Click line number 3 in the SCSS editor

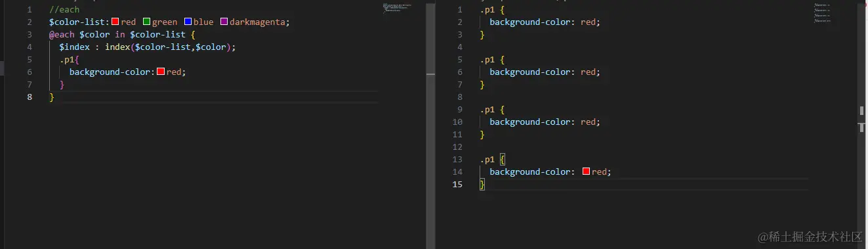[x=30, y=34]
